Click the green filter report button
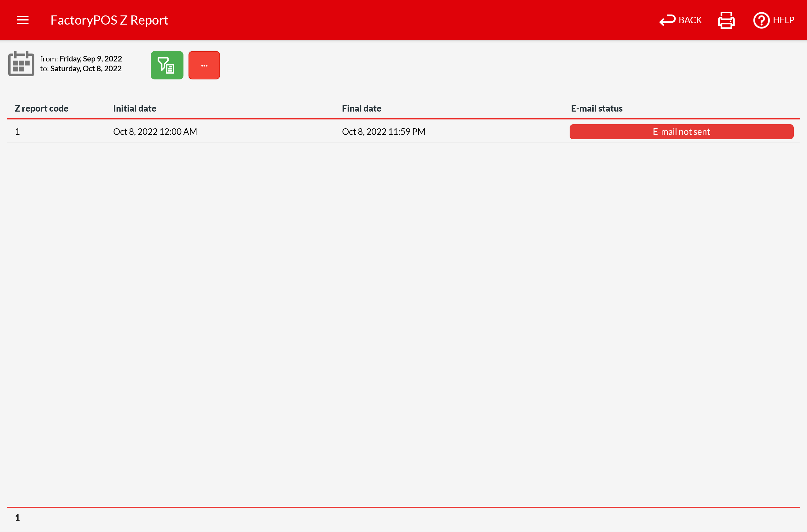 pyautogui.click(x=167, y=65)
